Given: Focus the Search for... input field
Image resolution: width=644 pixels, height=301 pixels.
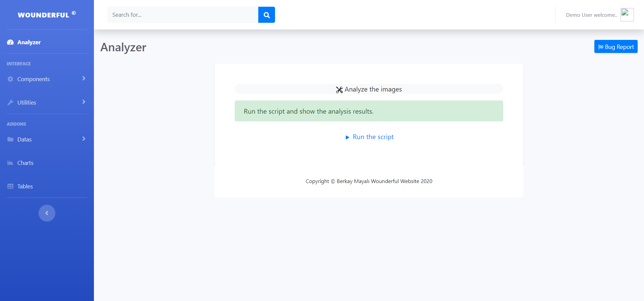Looking at the screenshot, I should pos(182,15).
